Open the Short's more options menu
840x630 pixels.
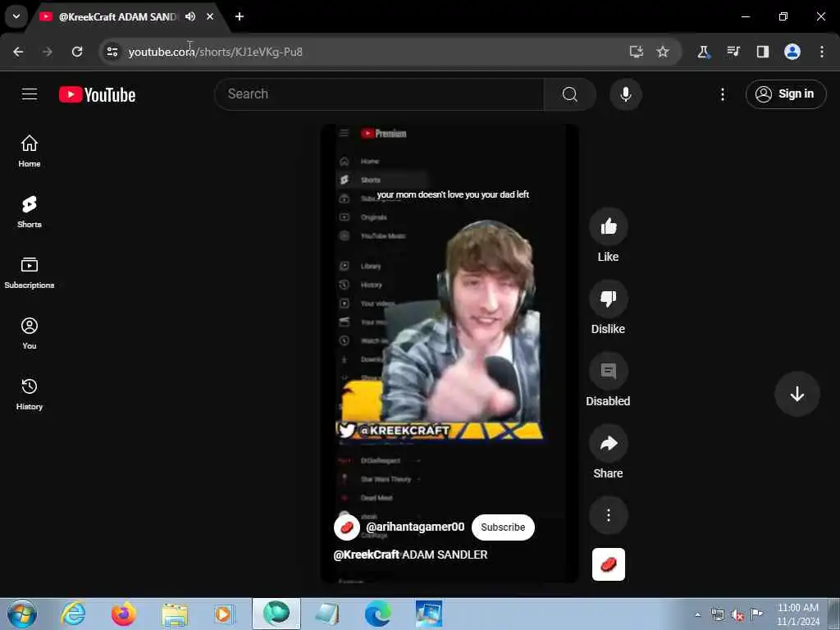tap(608, 515)
